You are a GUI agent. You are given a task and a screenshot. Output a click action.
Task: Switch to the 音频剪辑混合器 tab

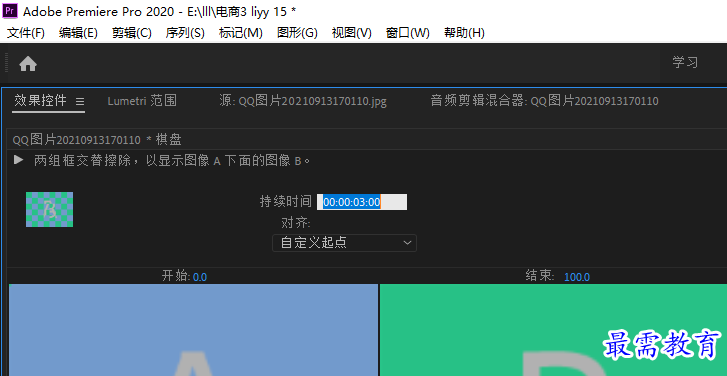[544, 101]
